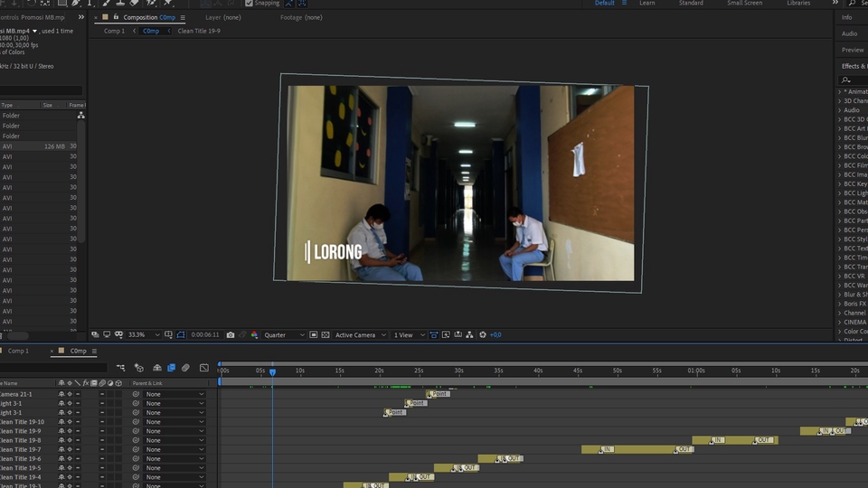Switch to the Learn workspace
Image resolution: width=868 pixels, height=488 pixels.
(x=647, y=3)
